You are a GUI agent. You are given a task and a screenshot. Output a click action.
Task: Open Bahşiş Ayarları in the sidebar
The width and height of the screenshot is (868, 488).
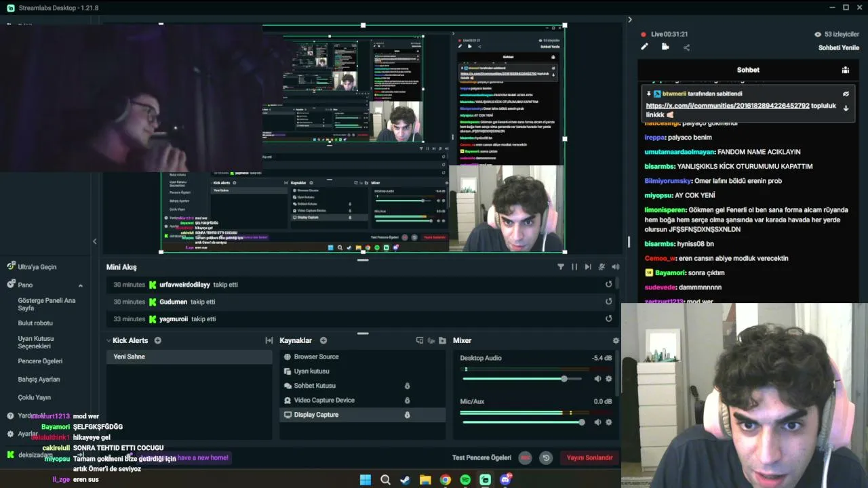pyautogui.click(x=39, y=380)
